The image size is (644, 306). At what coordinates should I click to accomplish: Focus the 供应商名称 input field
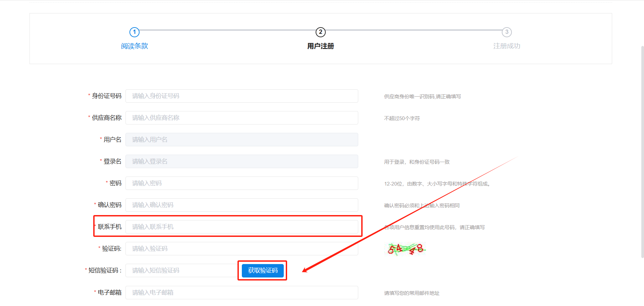[x=242, y=118]
